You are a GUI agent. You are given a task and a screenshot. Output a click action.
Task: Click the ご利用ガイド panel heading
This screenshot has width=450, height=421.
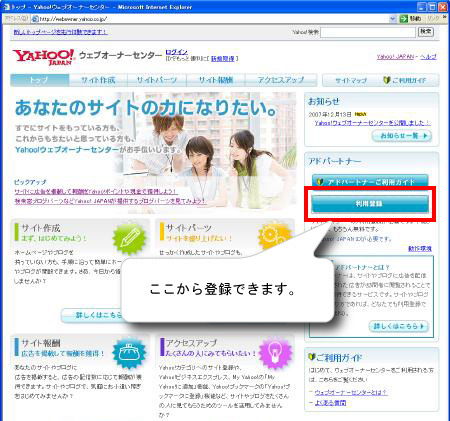[335, 358]
